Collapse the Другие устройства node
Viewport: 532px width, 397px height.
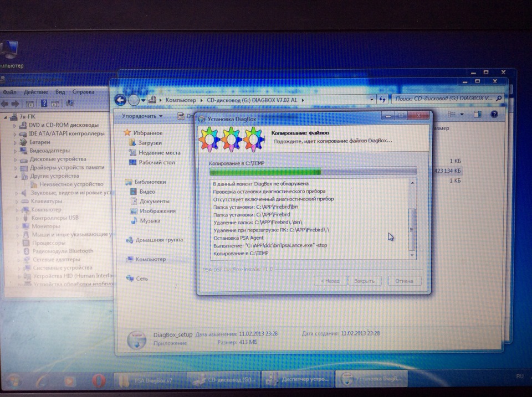[x=16, y=176]
